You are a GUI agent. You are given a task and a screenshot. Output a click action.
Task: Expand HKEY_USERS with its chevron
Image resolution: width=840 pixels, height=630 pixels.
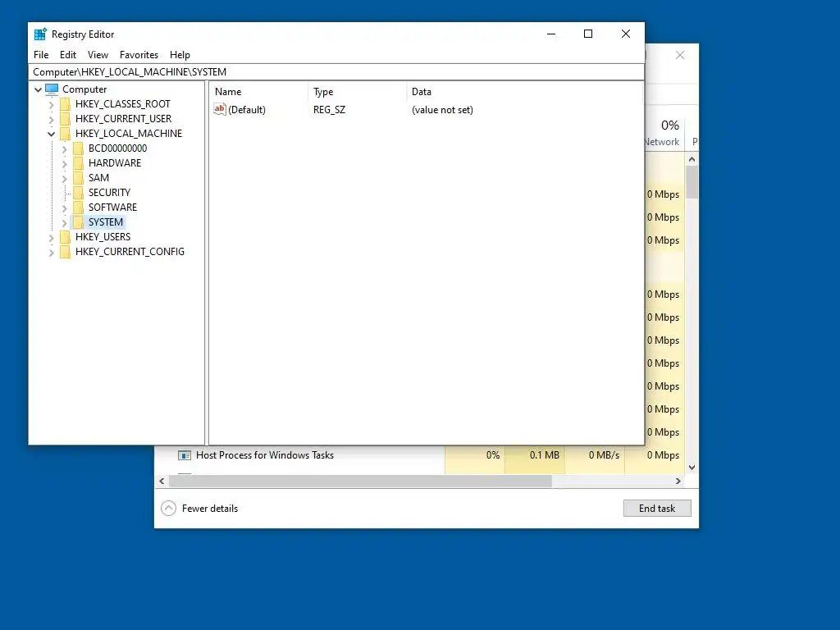[x=52, y=237]
